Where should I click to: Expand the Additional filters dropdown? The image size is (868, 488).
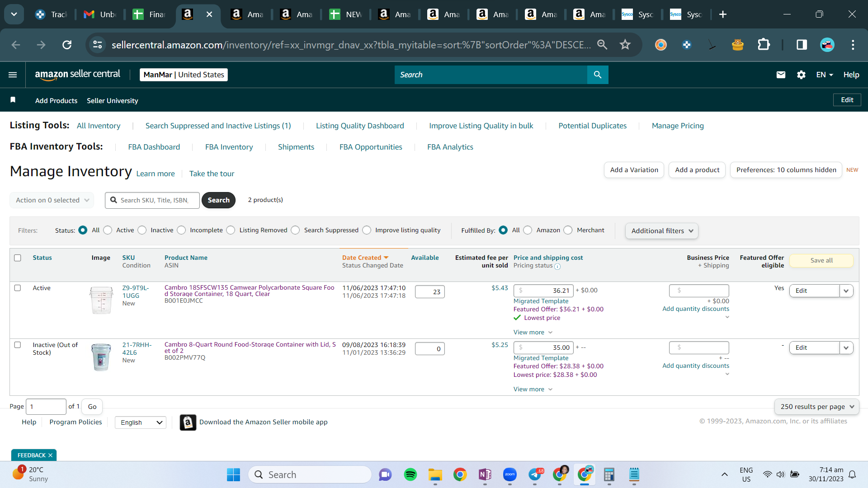click(x=662, y=231)
